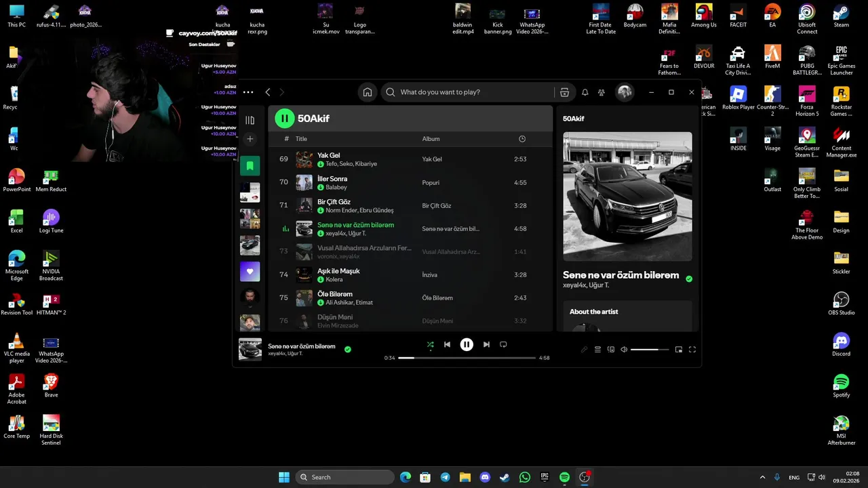
Task: Click the song progress bar
Action: (467, 357)
